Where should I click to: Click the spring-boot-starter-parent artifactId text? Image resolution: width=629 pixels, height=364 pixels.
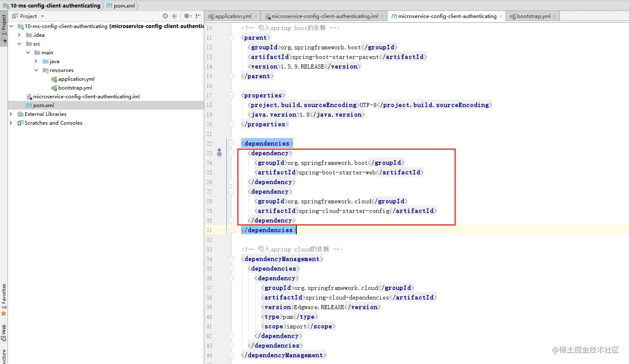336,57
